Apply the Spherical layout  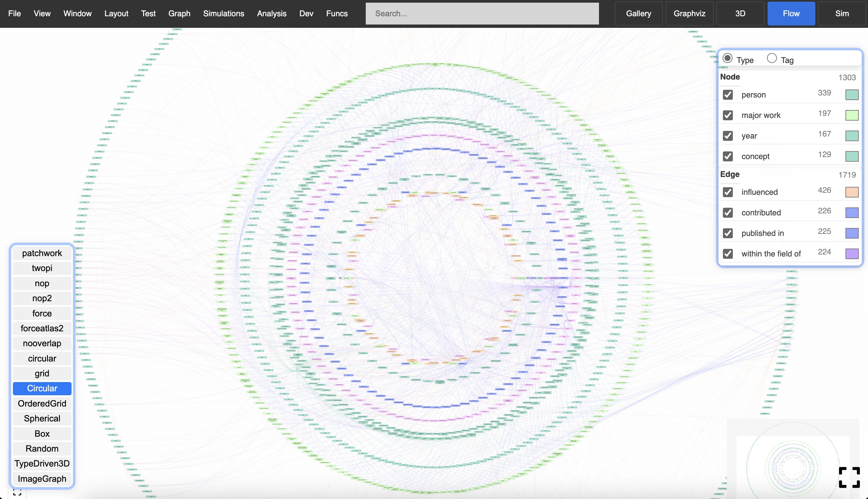[42, 418]
